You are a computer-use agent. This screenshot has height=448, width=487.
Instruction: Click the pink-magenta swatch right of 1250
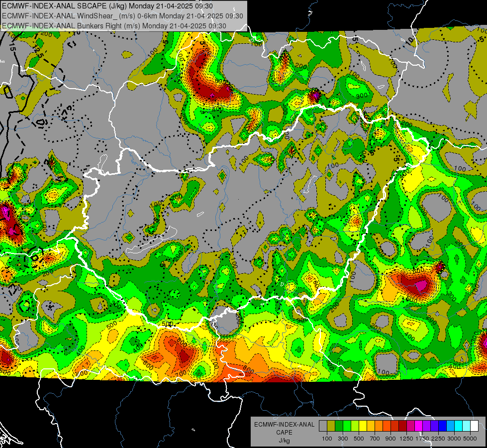(410, 426)
